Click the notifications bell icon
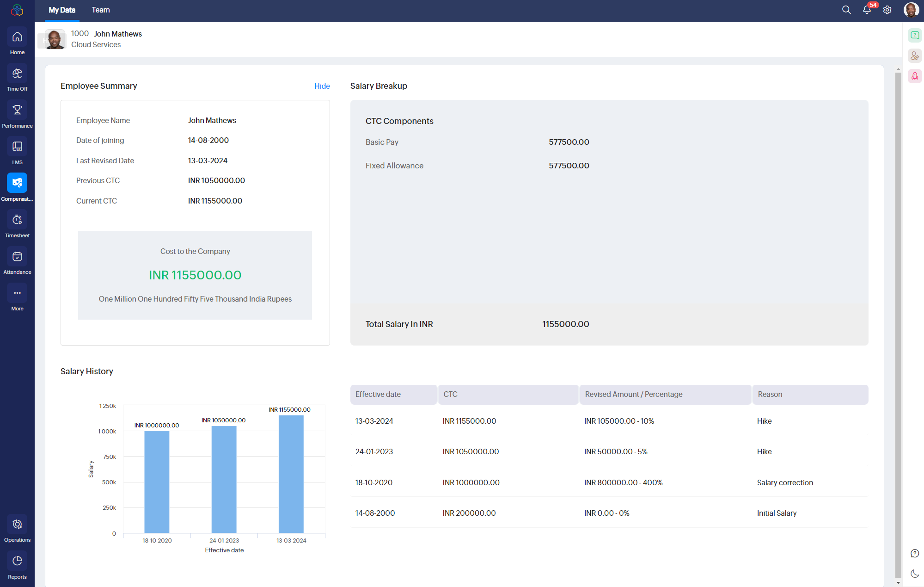 click(x=867, y=10)
